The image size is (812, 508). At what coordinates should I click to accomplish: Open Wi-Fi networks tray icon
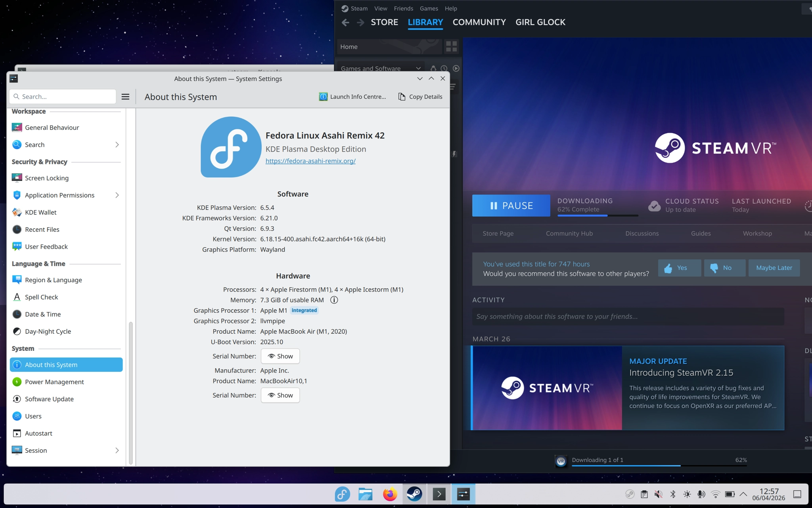click(716, 494)
